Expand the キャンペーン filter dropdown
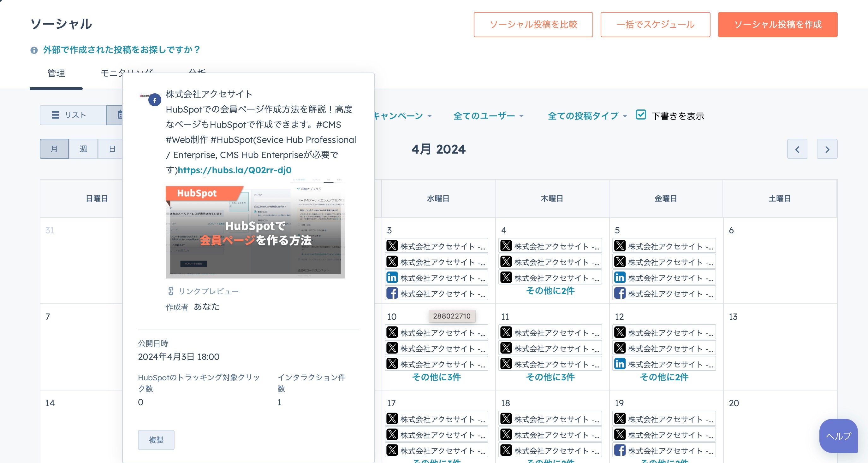Viewport: 868px width, 463px height. (403, 116)
